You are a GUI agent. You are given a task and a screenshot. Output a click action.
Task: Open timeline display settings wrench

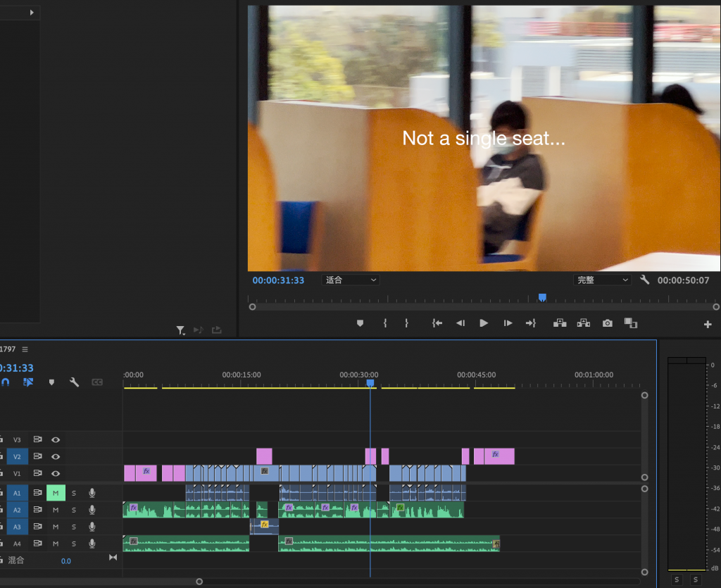click(x=74, y=382)
